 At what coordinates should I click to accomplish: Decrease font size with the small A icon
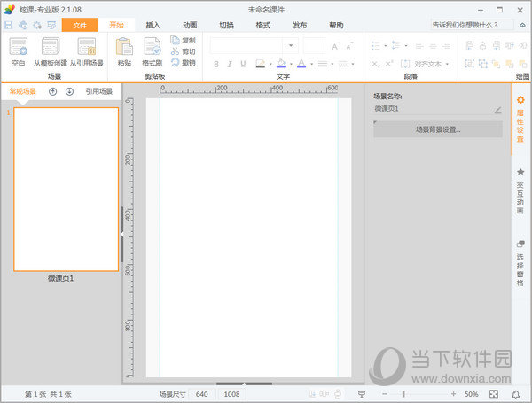[349, 46]
